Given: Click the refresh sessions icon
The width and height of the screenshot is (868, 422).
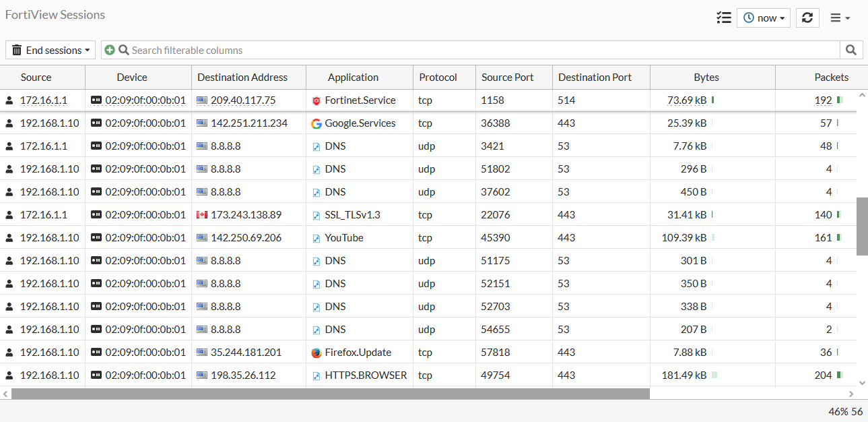Looking at the screenshot, I should tap(807, 18).
